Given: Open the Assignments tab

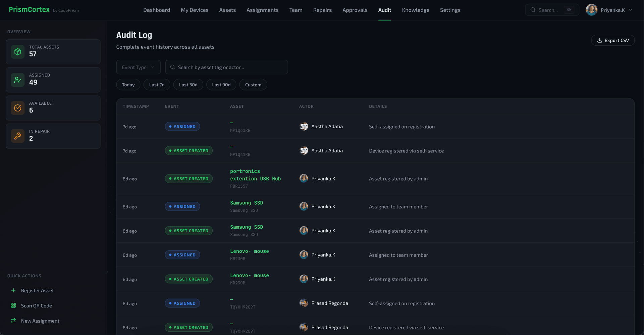Looking at the screenshot, I should click(x=262, y=10).
